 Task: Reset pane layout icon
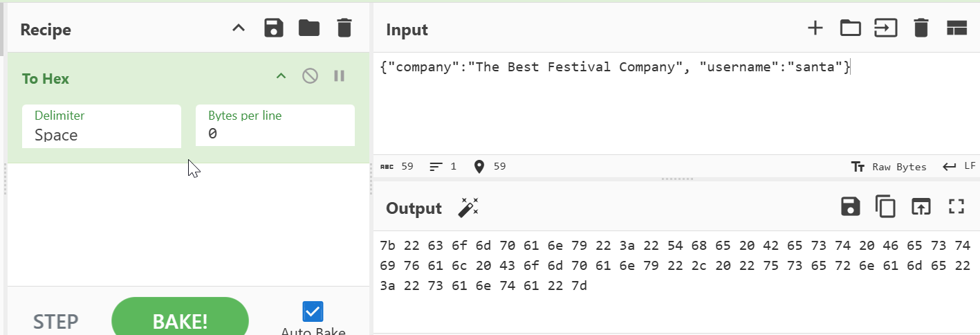pyautogui.click(x=956, y=28)
